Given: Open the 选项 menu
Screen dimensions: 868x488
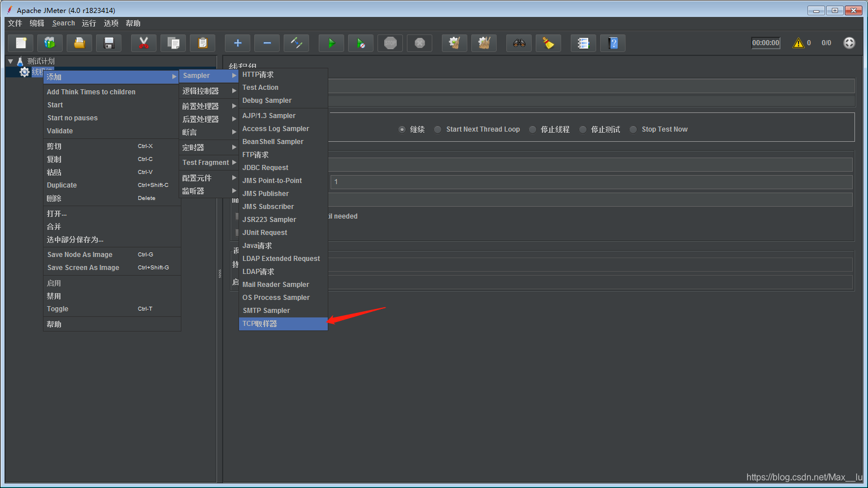Looking at the screenshot, I should click(111, 23).
